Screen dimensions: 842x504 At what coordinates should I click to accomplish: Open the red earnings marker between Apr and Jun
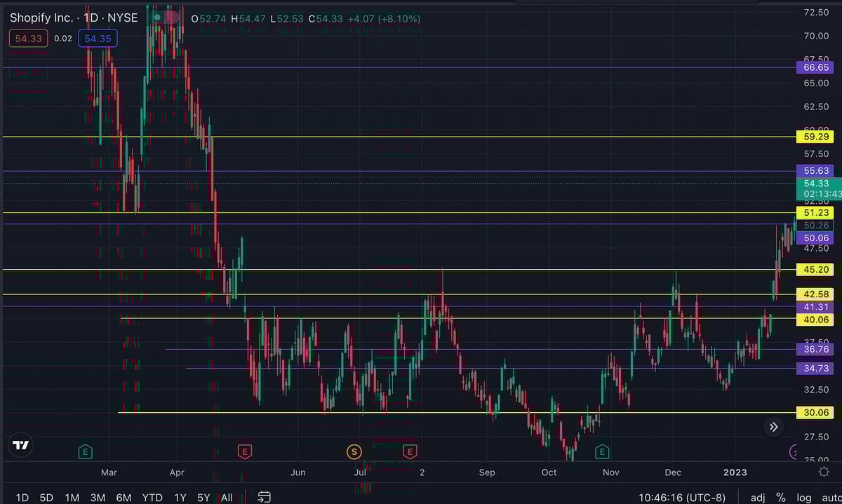[245, 451]
